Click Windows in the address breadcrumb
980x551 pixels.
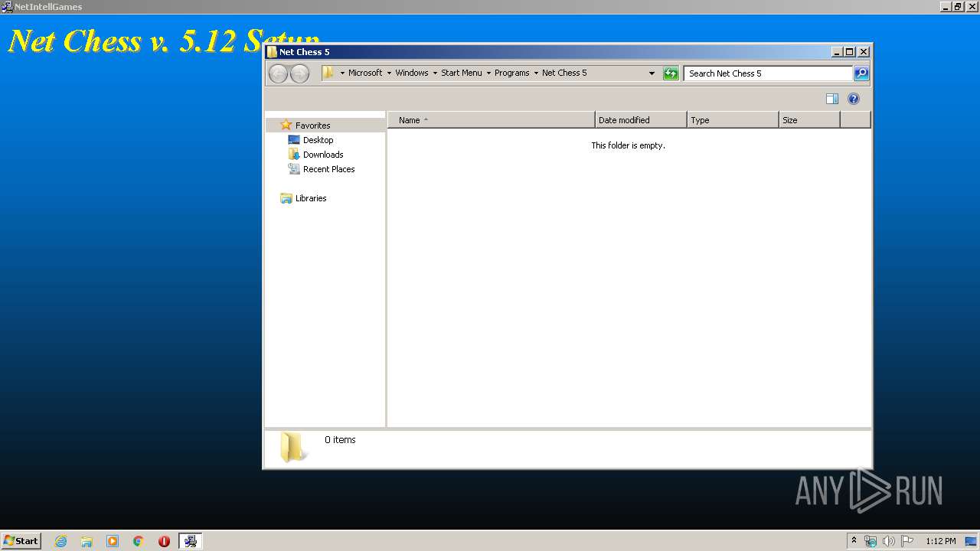[412, 73]
